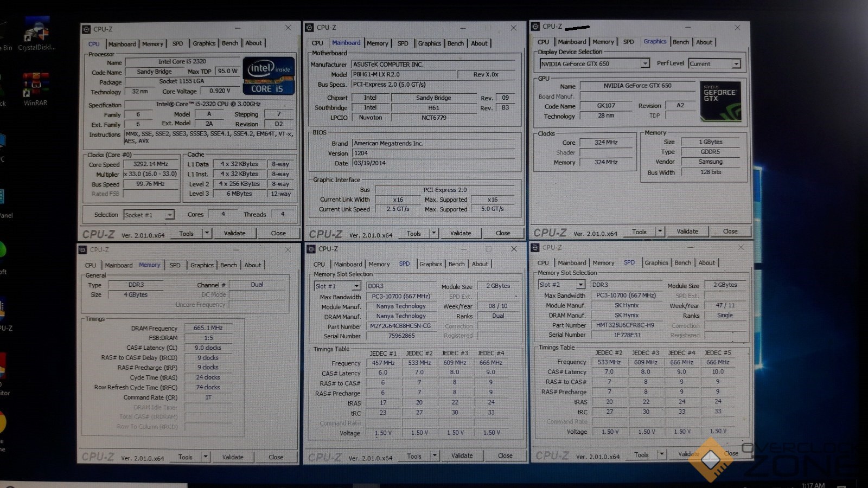Click the Intel Core i5 2320 name field

(x=182, y=62)
